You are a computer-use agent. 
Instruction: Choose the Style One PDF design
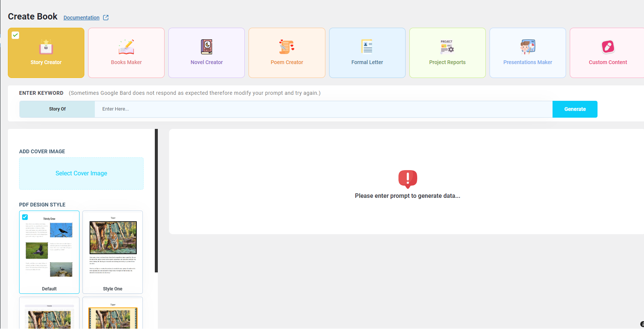[112, 252]
